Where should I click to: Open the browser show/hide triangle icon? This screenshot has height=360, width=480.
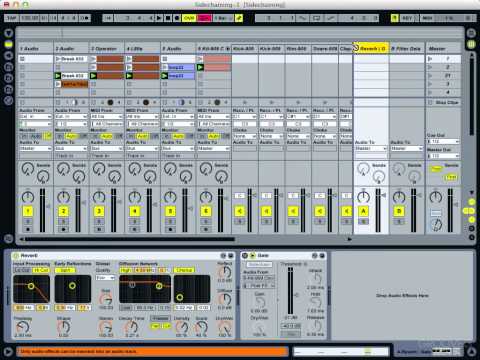point(8,33)
